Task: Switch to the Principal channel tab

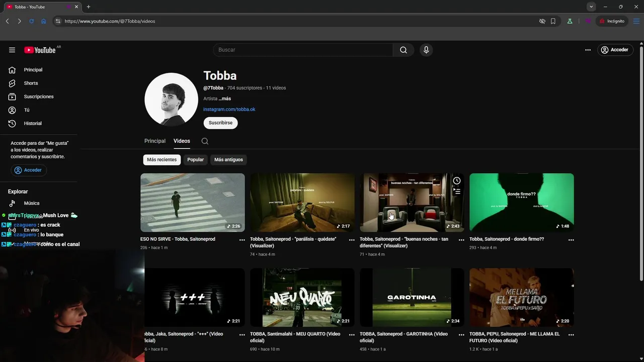Action: (x=155, y=141)
